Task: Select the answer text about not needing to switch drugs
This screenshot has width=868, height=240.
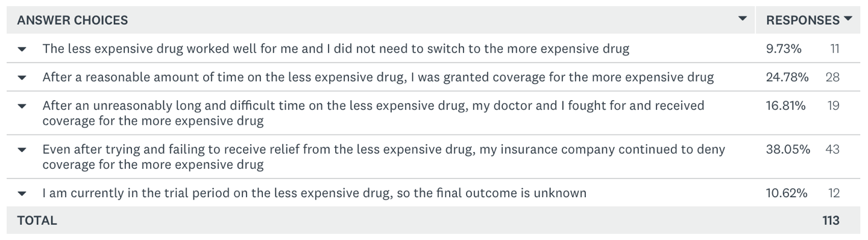Action: point(336,49)
